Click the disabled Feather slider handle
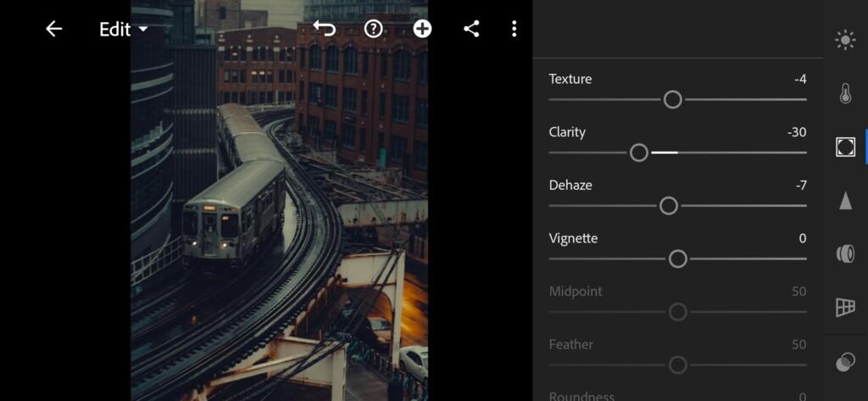This screenshot has height=401, width=868. 677,365
